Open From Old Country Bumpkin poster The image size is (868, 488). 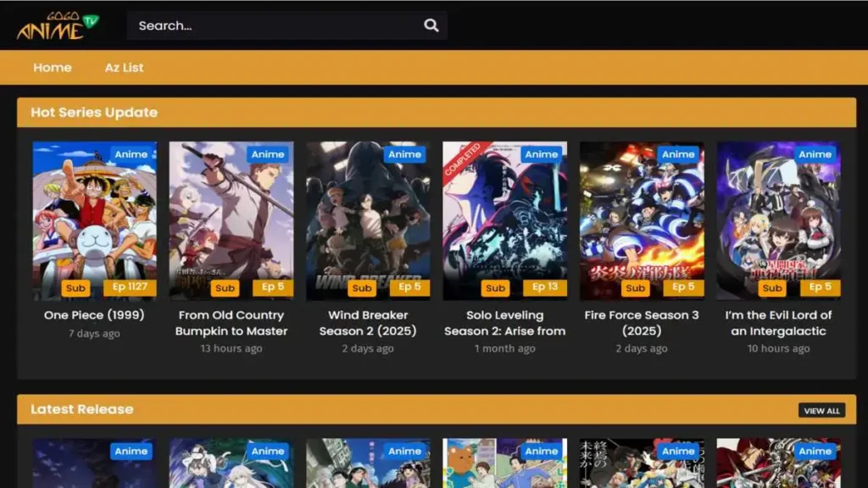tap(231, 221)
